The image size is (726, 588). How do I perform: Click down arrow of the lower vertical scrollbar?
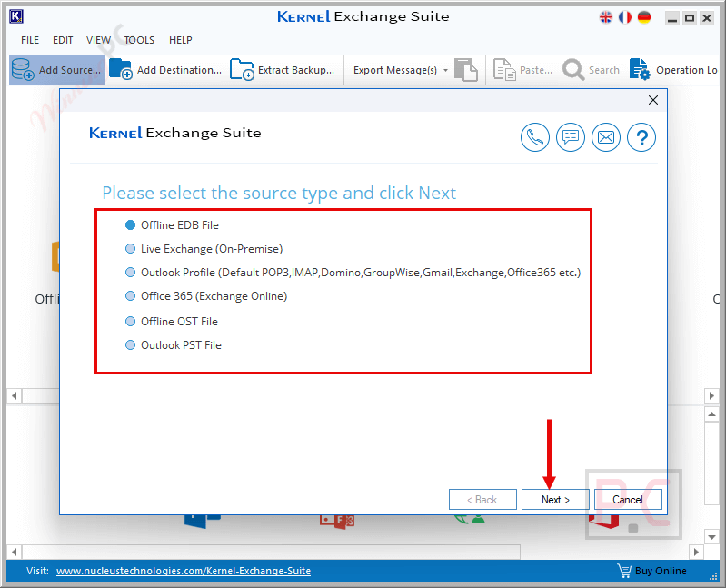click(711, 537)
